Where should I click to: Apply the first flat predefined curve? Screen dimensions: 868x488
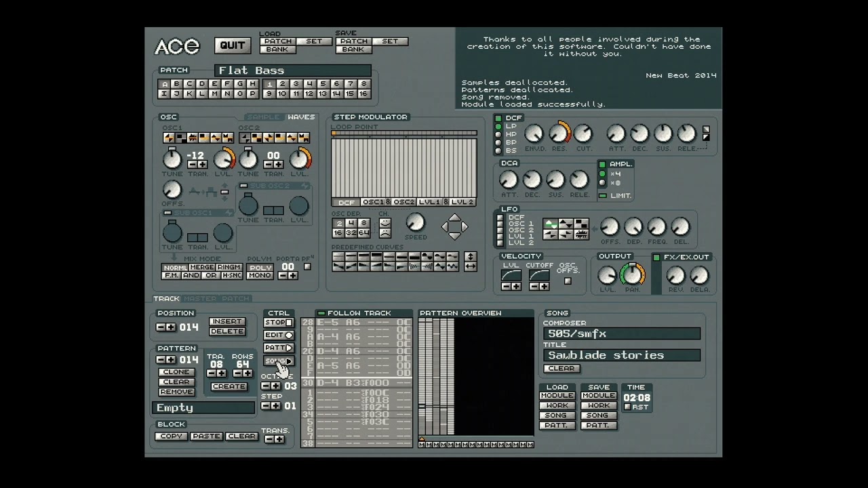pyautogui.click(x=338, y=257)
